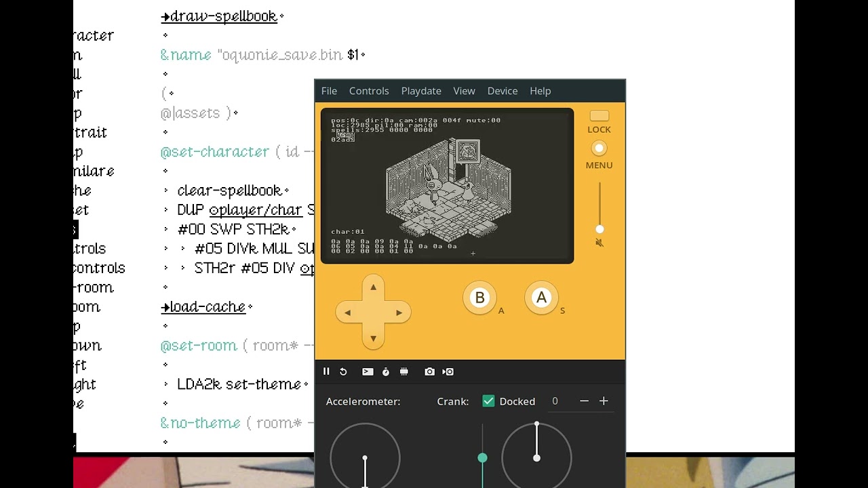Open the File menu
Image resolution: width=868 pixels, height=488 pixels.
coord(329,91)
